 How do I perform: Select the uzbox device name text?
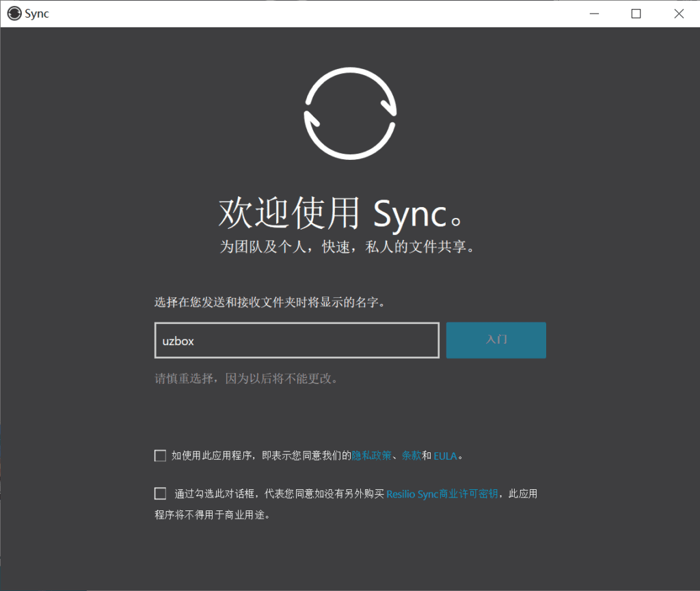click(x=179, y=340)
